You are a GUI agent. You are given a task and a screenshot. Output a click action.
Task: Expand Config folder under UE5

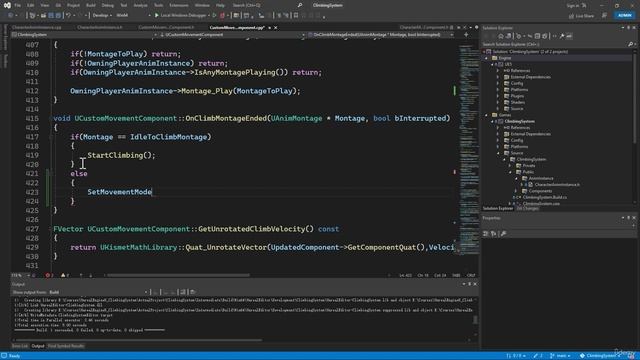(x=498, y=83)
